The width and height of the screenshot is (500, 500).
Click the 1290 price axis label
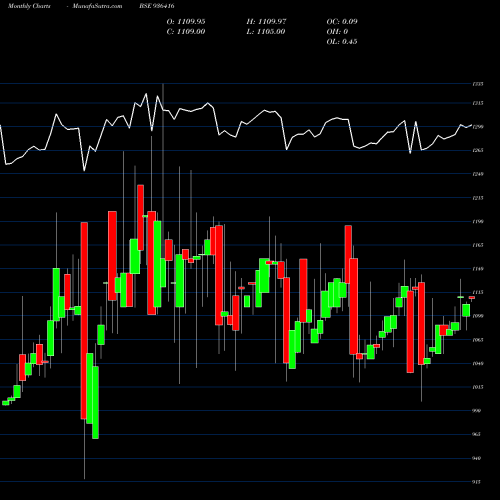[478, 127]
